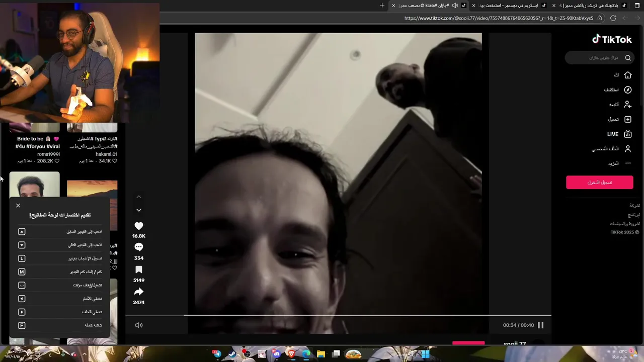Click the browser reload button
This screenshot has width=644, height=362.
point(613,18)
